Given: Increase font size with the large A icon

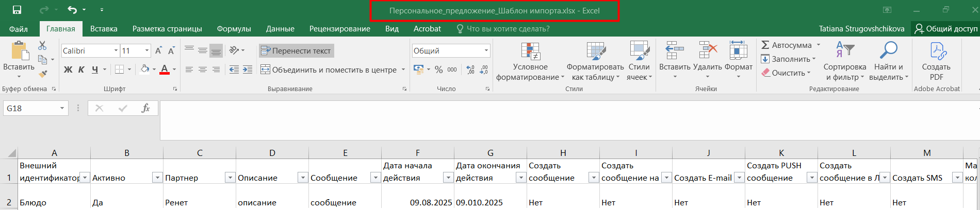Looking at the screenshot, I should tap(159, 50).
